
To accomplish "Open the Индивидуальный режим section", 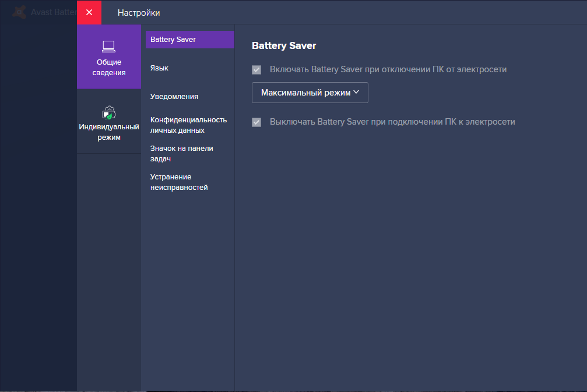I will tap(109, 122).
